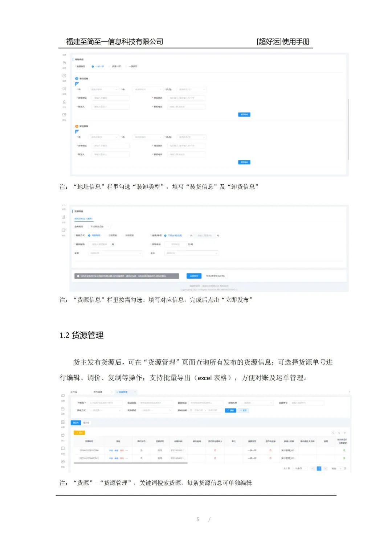Image resolution: width=392 pixels, height=554 pixels.
Task: Click the blue 常用地址 button under 装货信息
Action: [x=244, y=115]
